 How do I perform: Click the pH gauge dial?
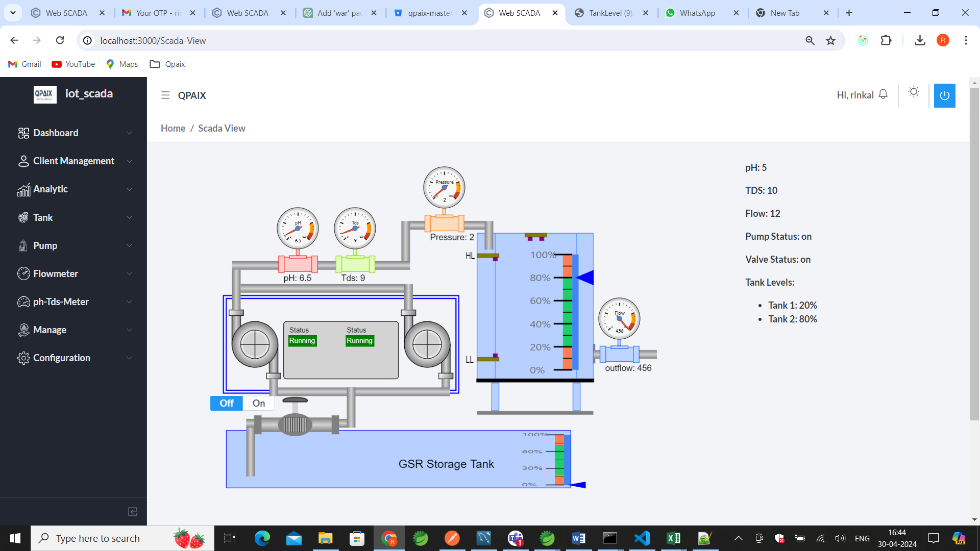click(298, 228)
